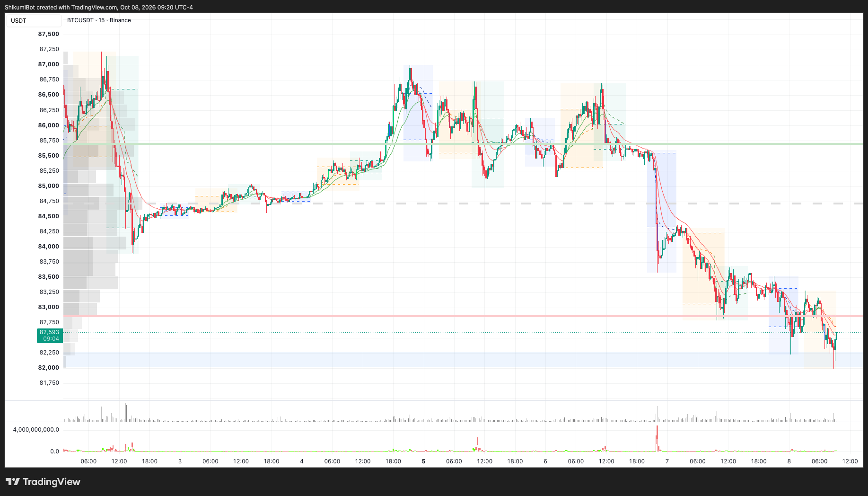Image resolution: width=868 pixels, height=496 pixels.
Task: Click the 0.0 indicator scale label
Action: [55, 452]
